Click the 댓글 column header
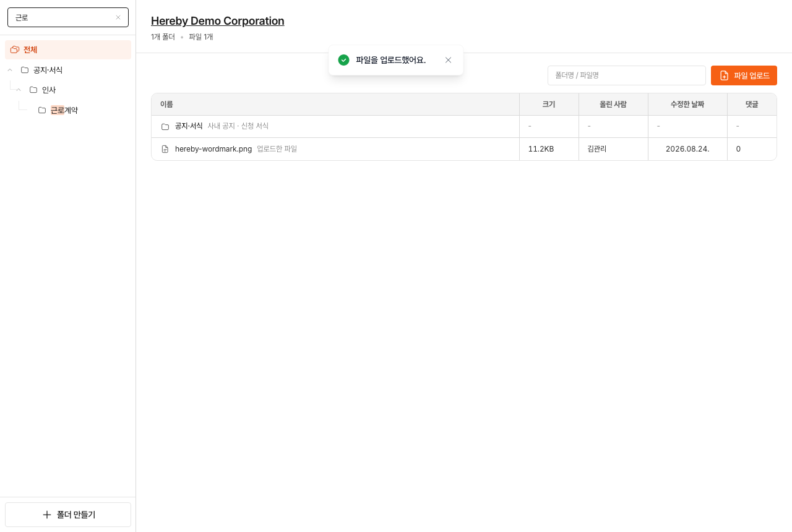 752,105
